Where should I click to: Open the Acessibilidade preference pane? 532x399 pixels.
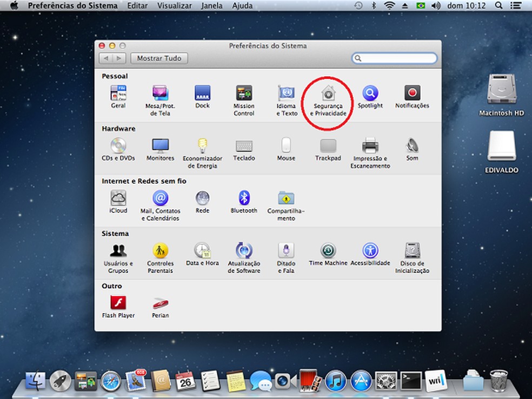tap(370, 254)
